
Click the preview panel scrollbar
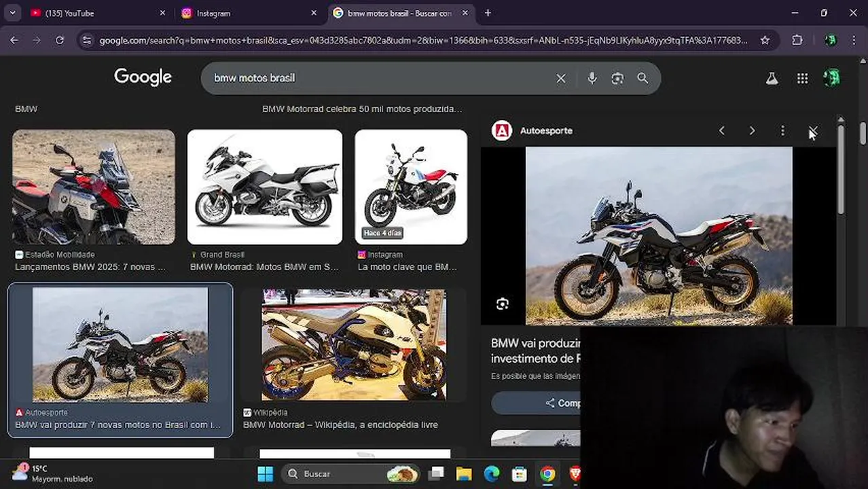pyautogui.click(x=841, y=170)
